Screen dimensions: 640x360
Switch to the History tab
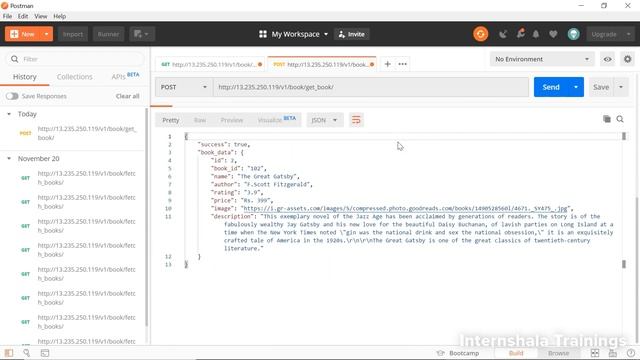pyautogui.click(x=24, y=77)
